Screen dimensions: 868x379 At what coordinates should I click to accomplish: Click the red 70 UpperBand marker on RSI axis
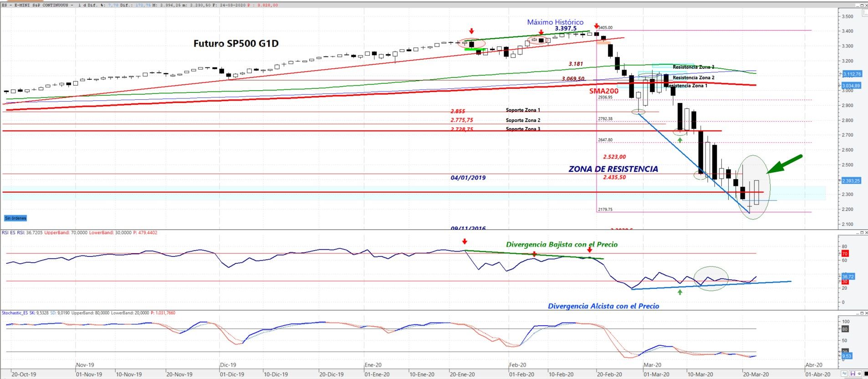844,254
